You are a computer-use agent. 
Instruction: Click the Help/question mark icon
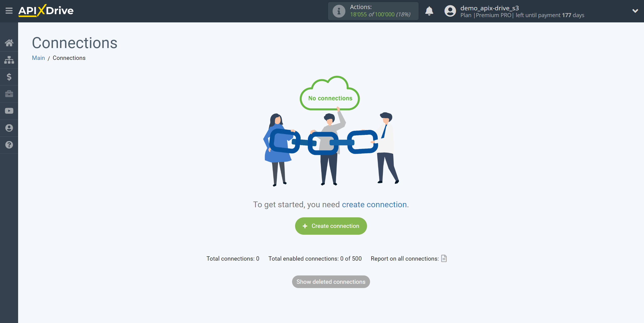[9, 145]
